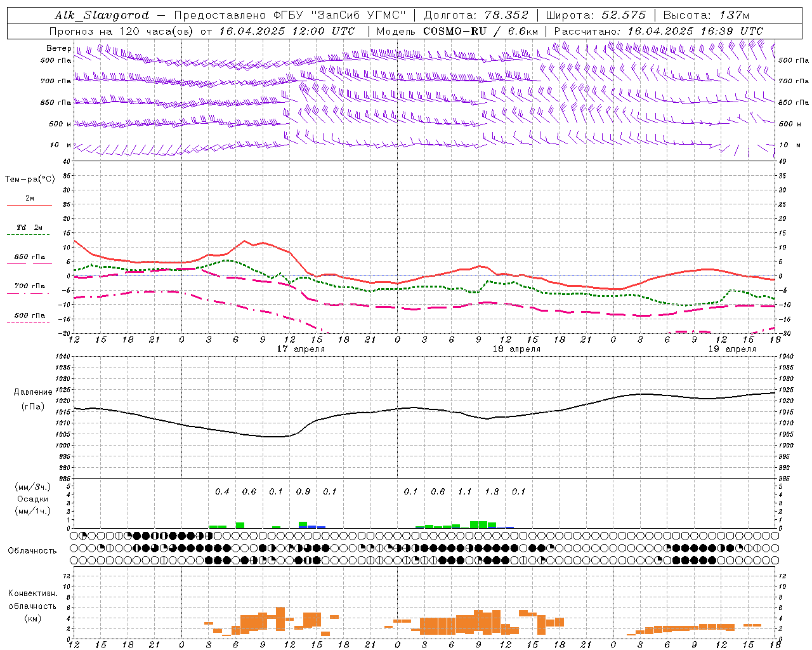Click the green dashed sample under Td 2м

[29, 234]
